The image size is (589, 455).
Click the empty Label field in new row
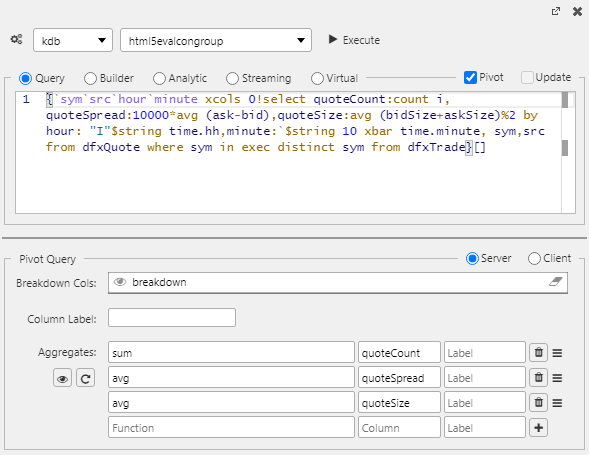point(485,427)
